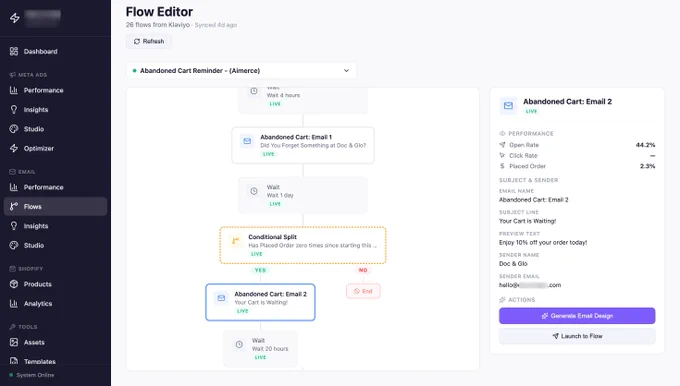Click the Meta Ads Performance chart icon

[x=14, y=90]
